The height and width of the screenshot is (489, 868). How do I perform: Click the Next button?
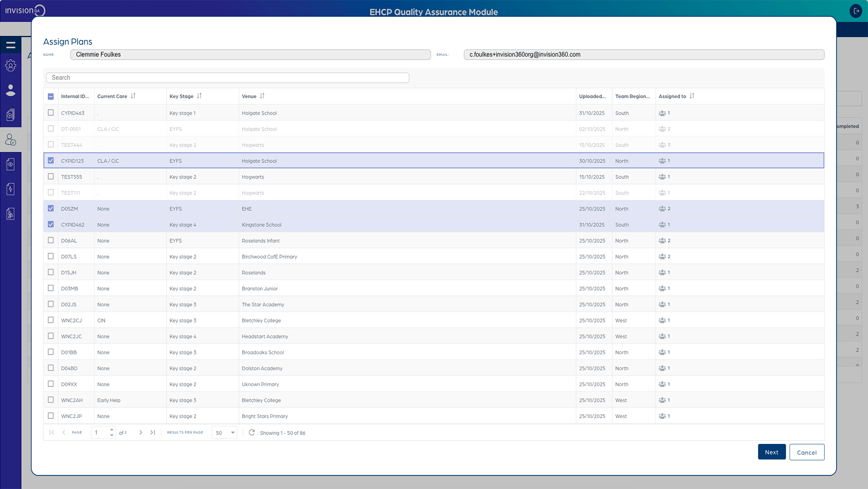[x=771, y=452]
